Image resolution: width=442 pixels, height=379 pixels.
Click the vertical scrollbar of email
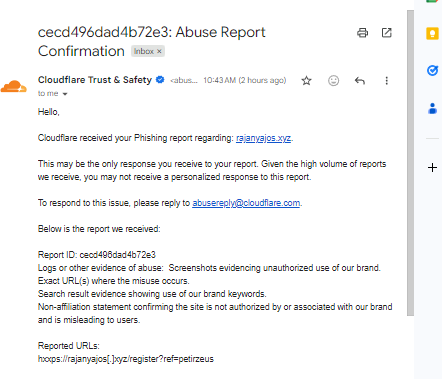coord(410,163)
